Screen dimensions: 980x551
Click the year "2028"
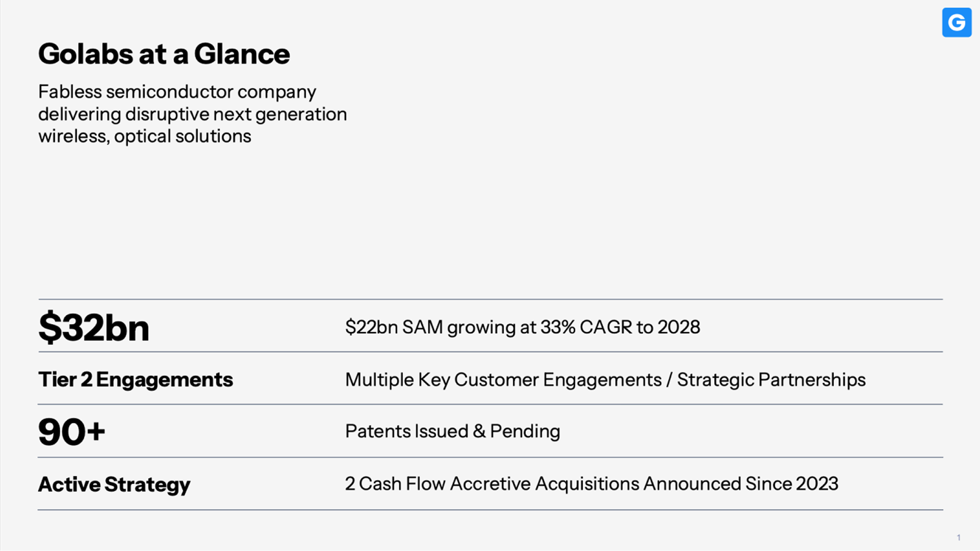pyautogui.click(x=678, y=327)
